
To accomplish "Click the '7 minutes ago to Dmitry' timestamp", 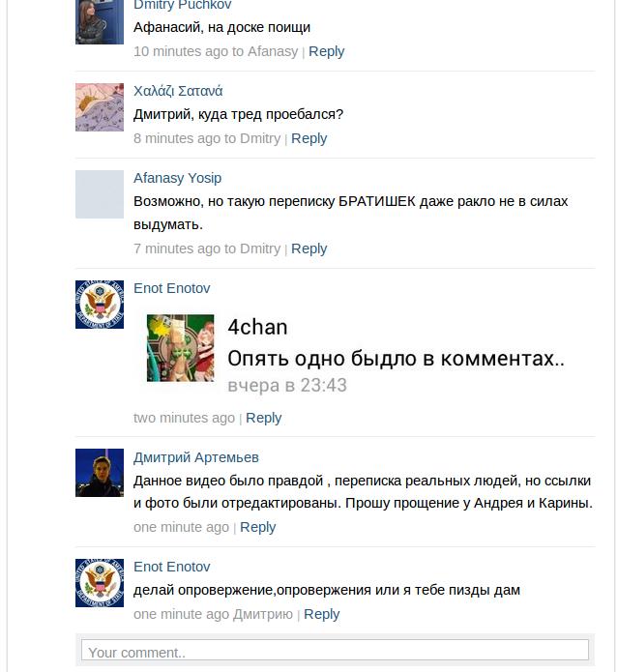I will pyautogui.click(x=207, y=248).
